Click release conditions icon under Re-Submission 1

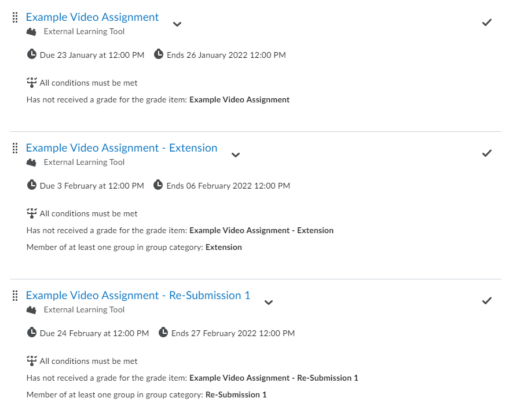pos(32,361)
